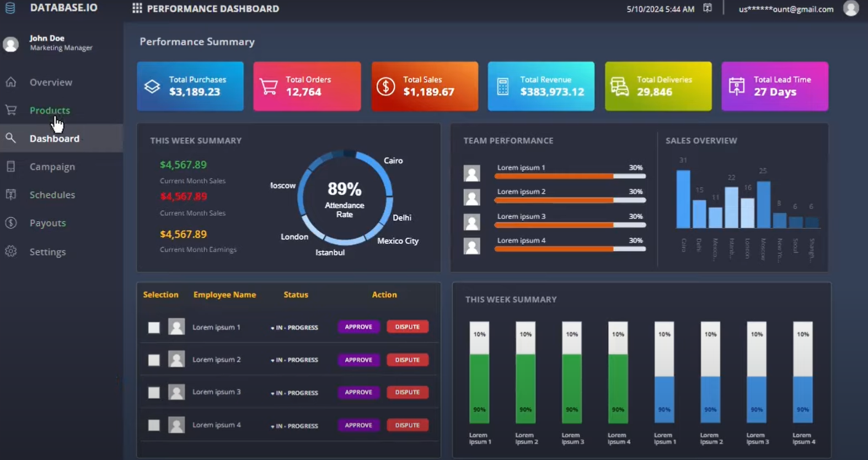Select Dashboard in the sidebar
The width and height of the screenshot is (868, 460).
click(x=55, y=138)
